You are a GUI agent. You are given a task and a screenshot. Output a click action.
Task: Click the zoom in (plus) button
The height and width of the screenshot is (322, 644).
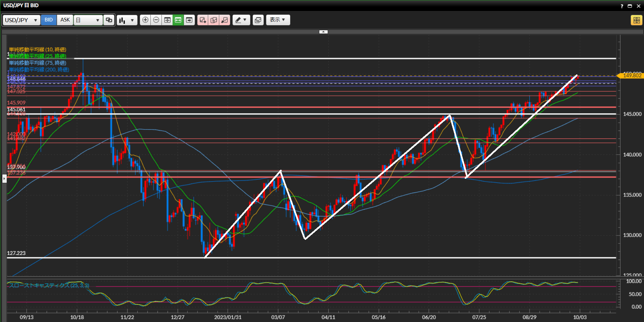point(145,20)
